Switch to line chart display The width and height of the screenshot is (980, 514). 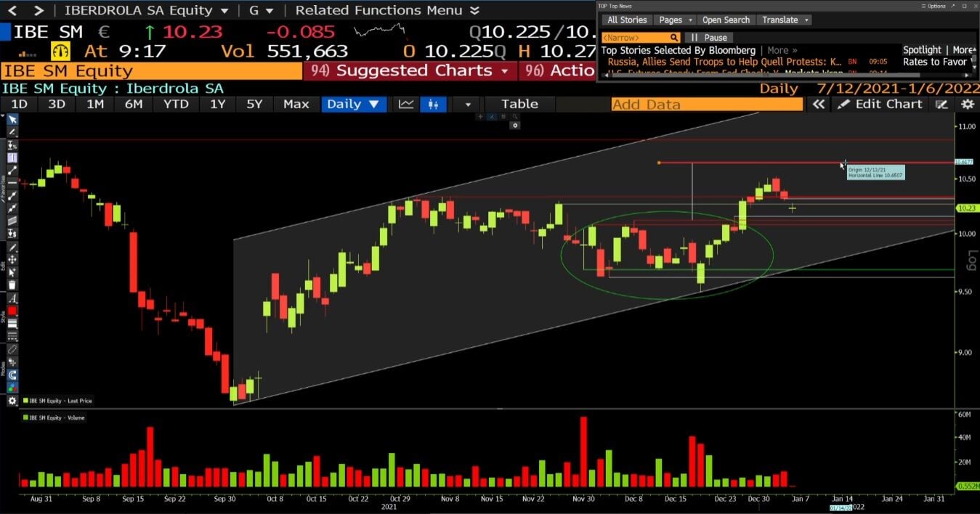click(x=406, y=104)
